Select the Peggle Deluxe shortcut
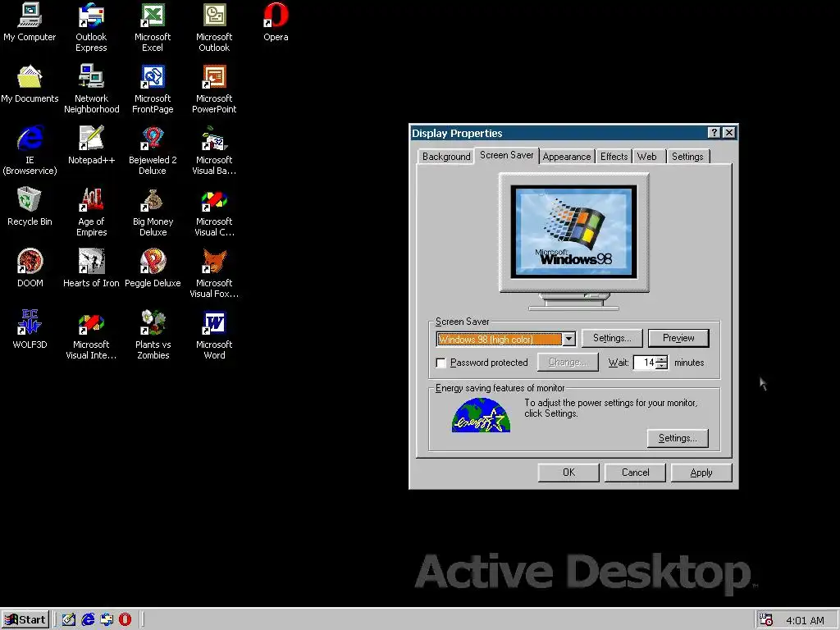Image resolution: width=840 pixels, height=630 pixels. coord(153,268)
